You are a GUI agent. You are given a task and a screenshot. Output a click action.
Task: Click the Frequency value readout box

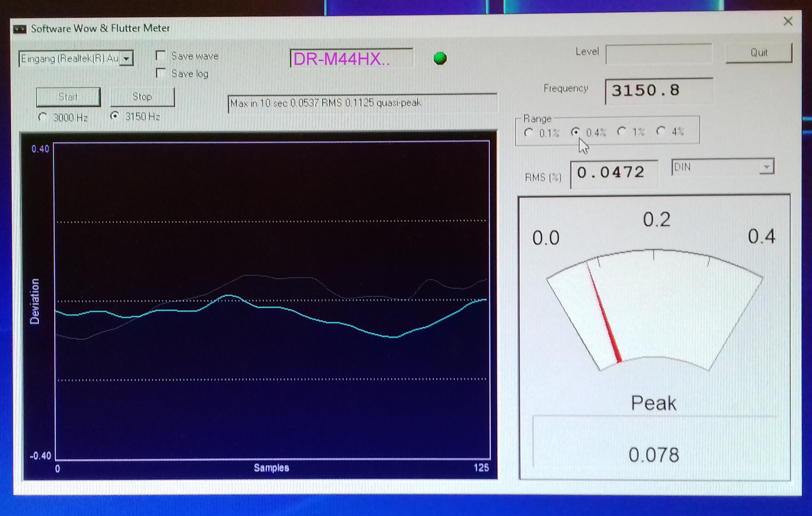click(x=658, y=91)
